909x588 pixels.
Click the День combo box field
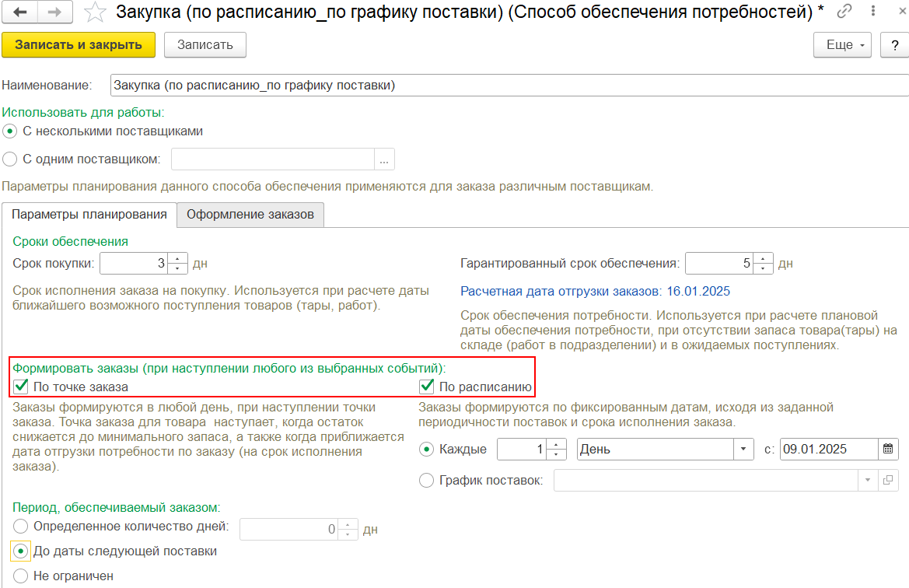[x=656, y=449]
